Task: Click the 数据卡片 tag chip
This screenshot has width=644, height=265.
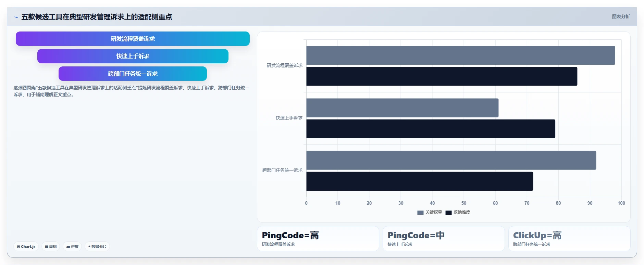Action: [x=97, y=247]
